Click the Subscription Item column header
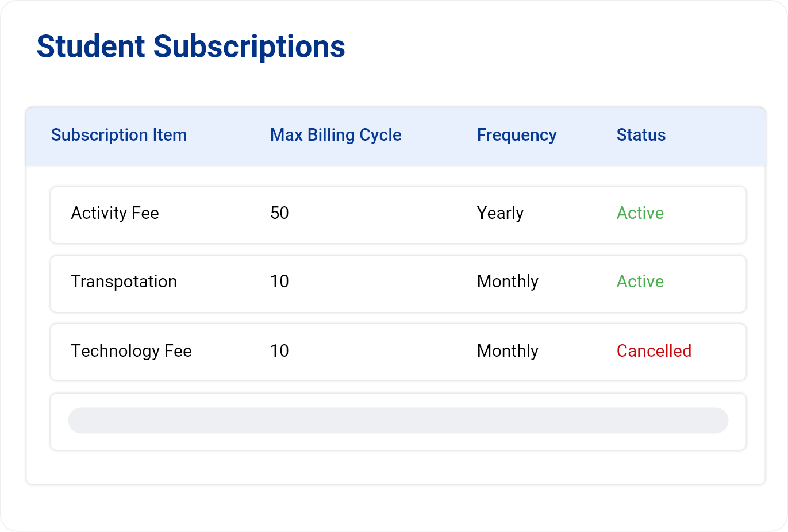The height and width of the screenshot is (532, 788). [x=119, y=135]
